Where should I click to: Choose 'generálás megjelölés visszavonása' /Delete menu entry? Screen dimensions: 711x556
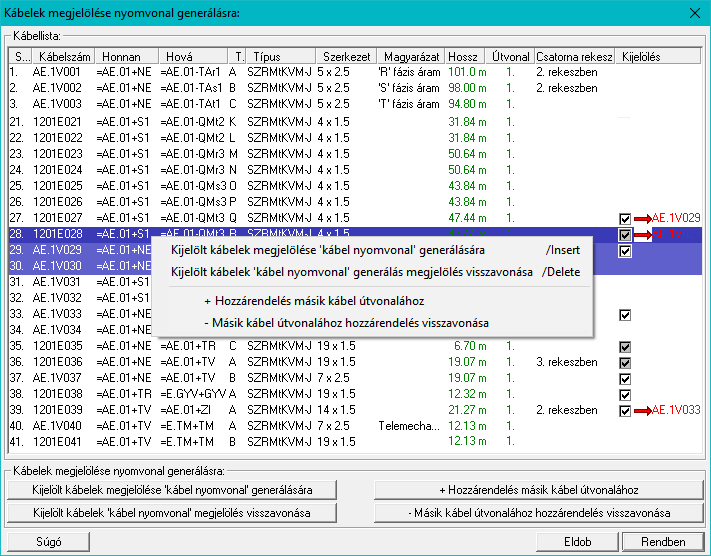[x=372, y=272]
